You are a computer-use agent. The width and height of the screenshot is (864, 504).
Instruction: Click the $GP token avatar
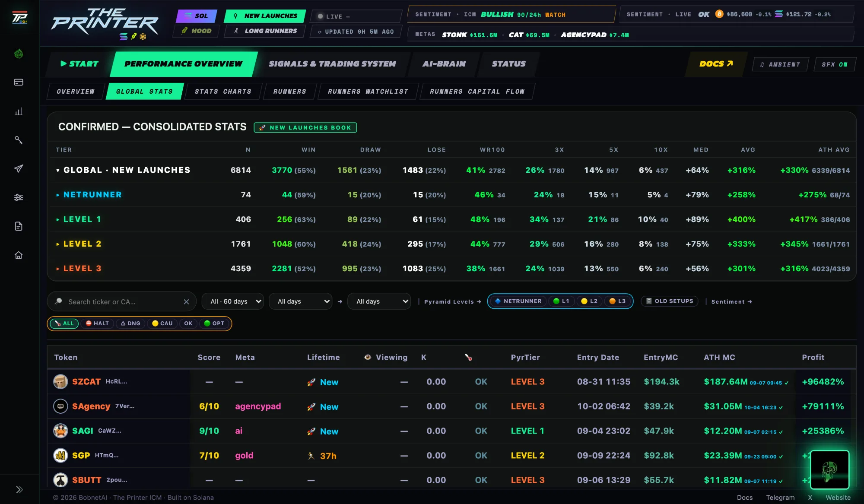point(60,456)
